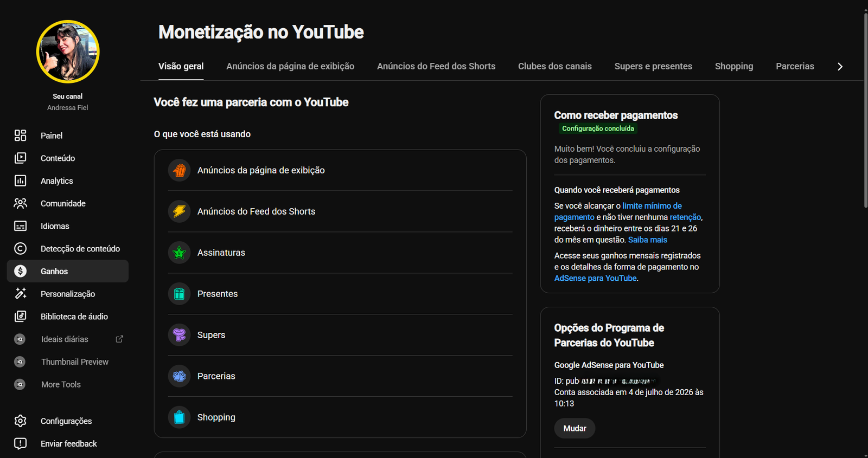Go to Biblioteca de áudio label
Screen dimensions: 868x458
point(74,317)
